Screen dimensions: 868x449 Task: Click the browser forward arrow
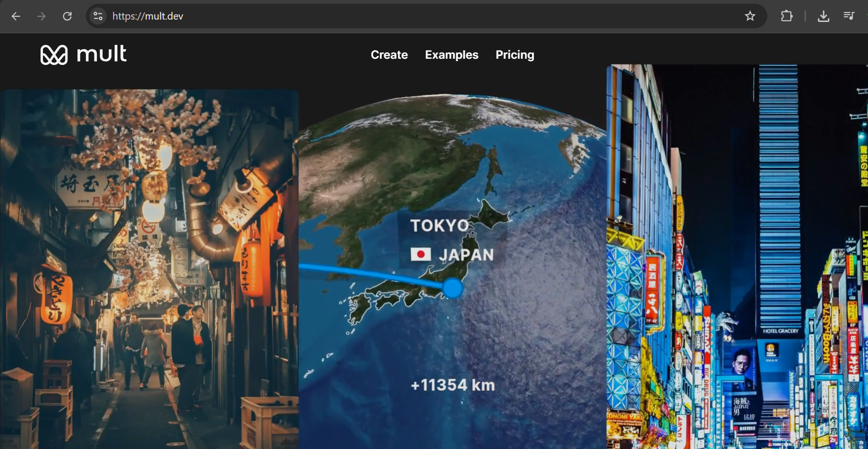pos(42,16)
